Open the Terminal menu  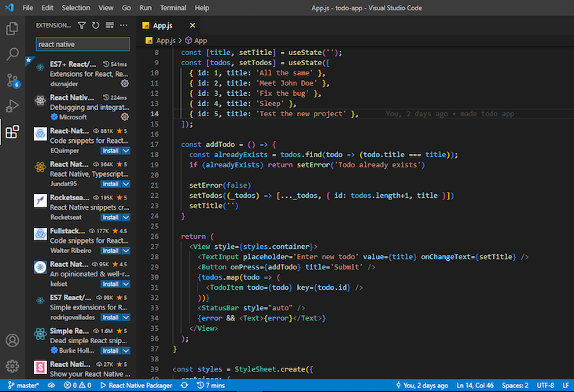173,7
